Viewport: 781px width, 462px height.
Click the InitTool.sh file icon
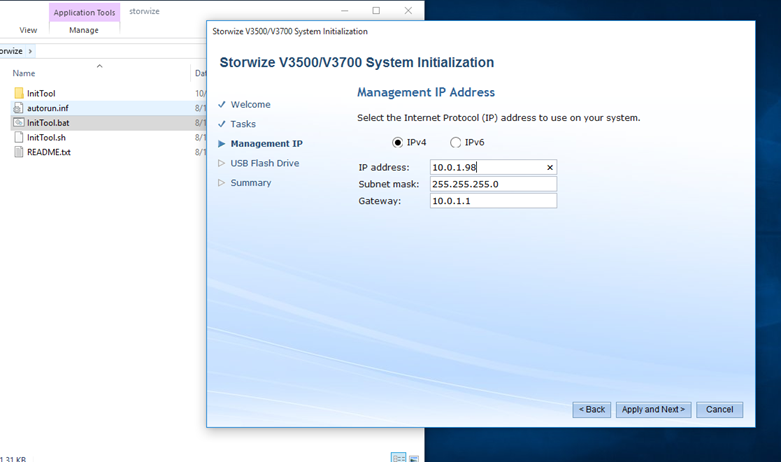pos(18,137)
